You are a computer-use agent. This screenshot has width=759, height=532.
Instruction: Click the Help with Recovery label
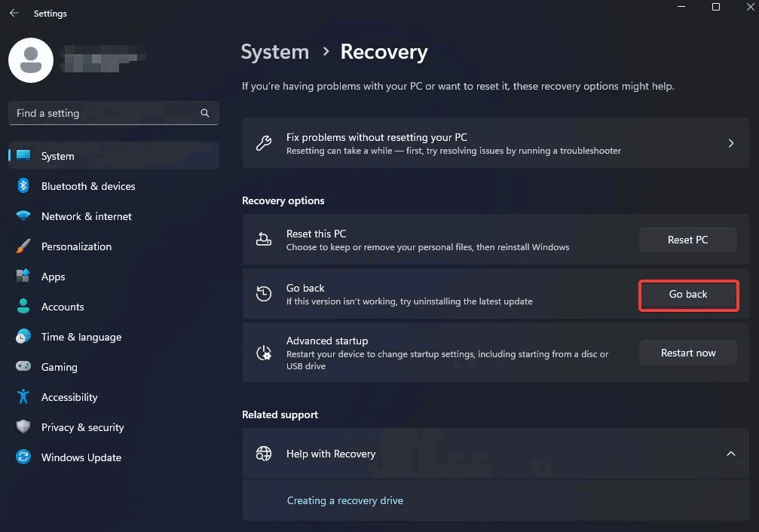click(x=331, y=454)
